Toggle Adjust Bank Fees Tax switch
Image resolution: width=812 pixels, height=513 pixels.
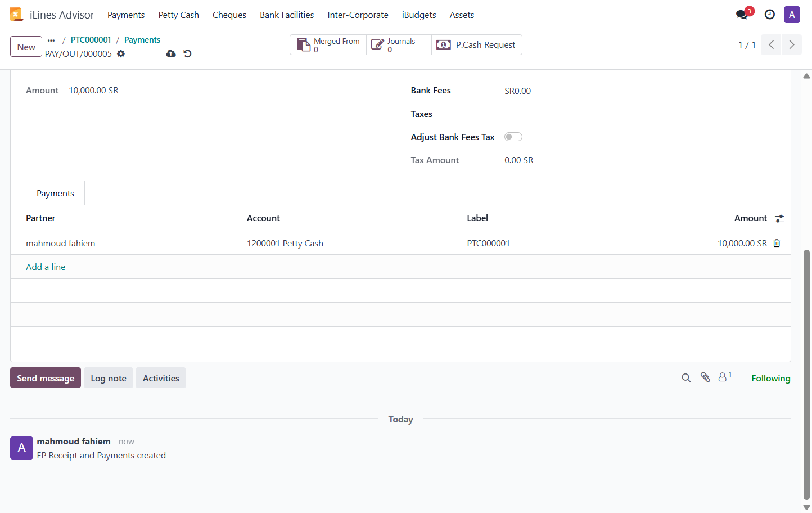point(513,137)
